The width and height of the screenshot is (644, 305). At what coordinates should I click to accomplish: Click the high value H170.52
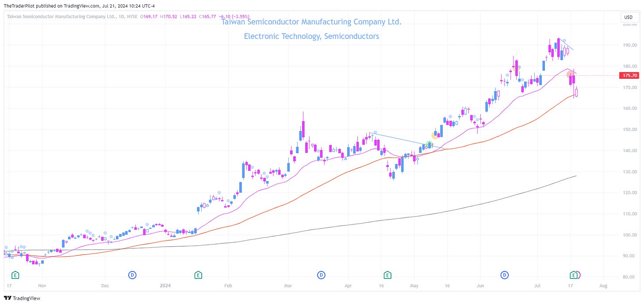pos(168,17)
